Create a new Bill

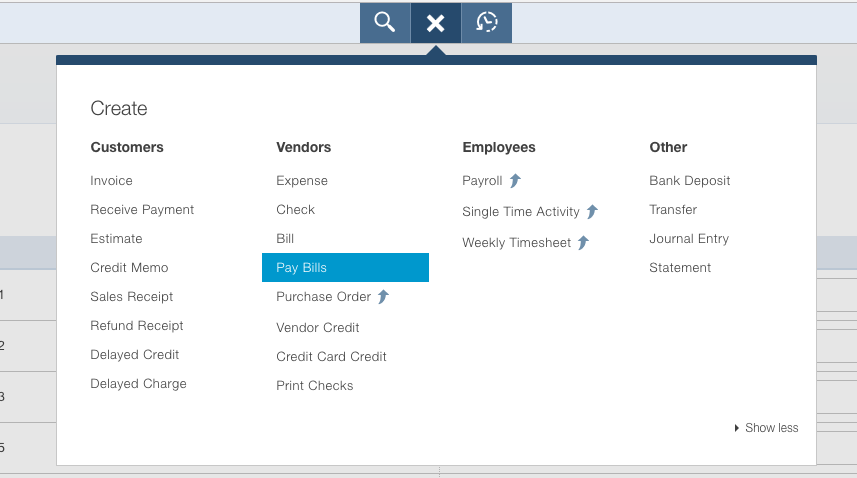(x=285, y=239)
